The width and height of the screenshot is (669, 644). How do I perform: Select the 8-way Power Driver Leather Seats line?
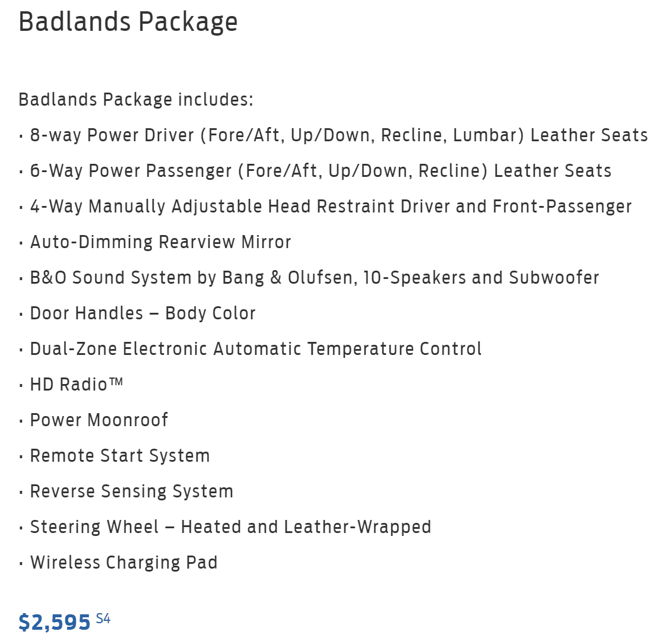338,135
